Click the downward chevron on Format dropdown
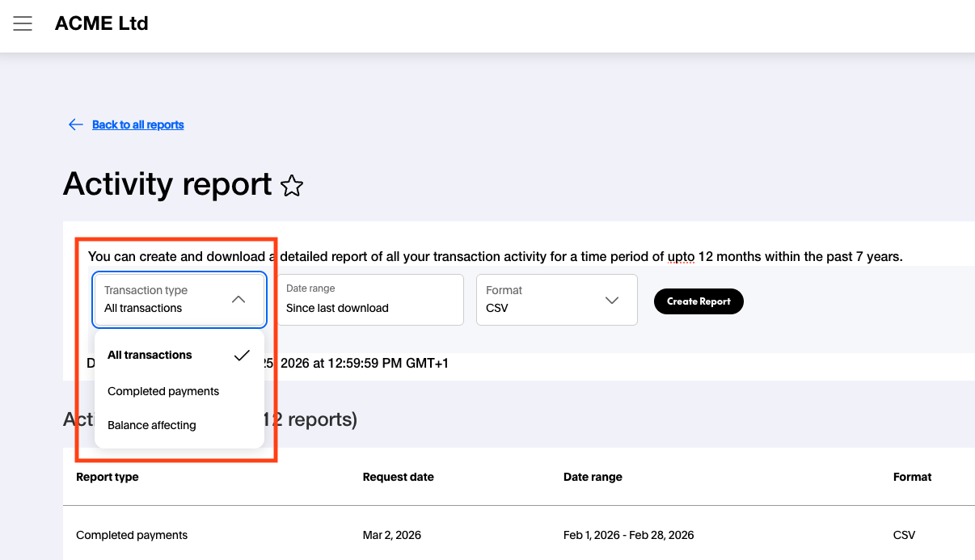Image resolution: width=975 pixels, height=560 pixels. pos(612,300)
